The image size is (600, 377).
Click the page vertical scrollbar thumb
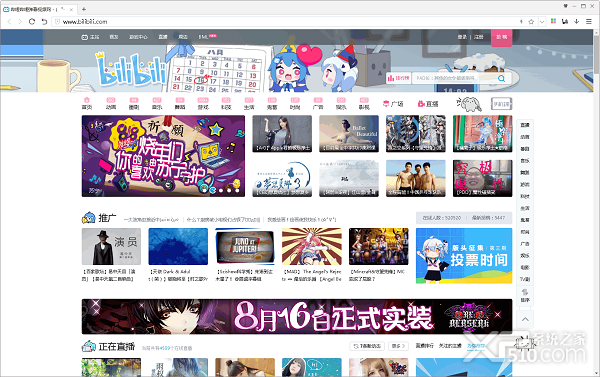click(x=597, y=54)
